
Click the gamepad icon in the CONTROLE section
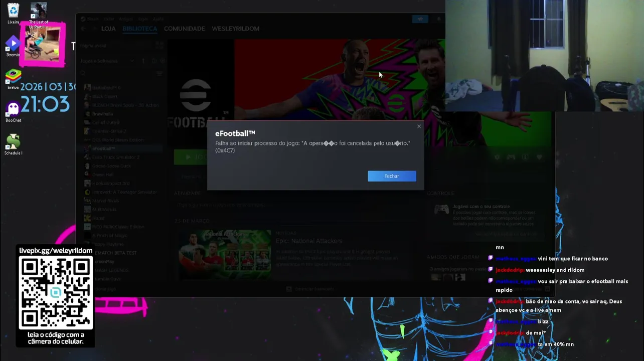441,210
